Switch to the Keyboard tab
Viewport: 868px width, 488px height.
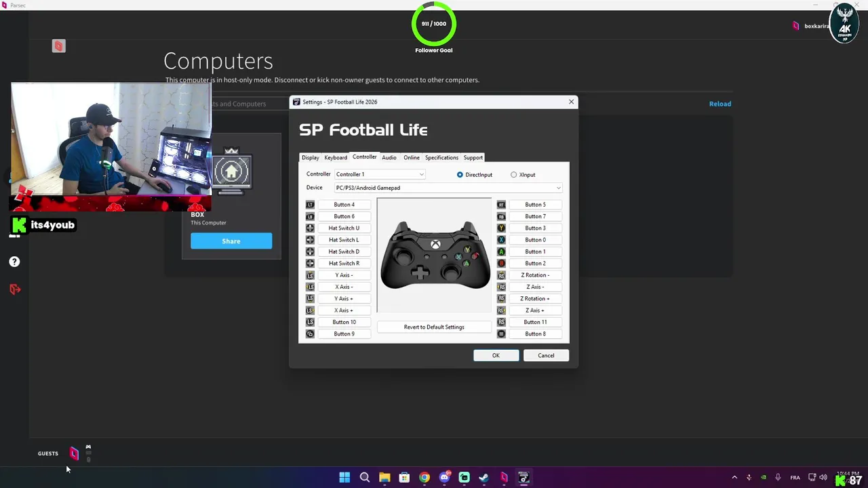(336, 157)
